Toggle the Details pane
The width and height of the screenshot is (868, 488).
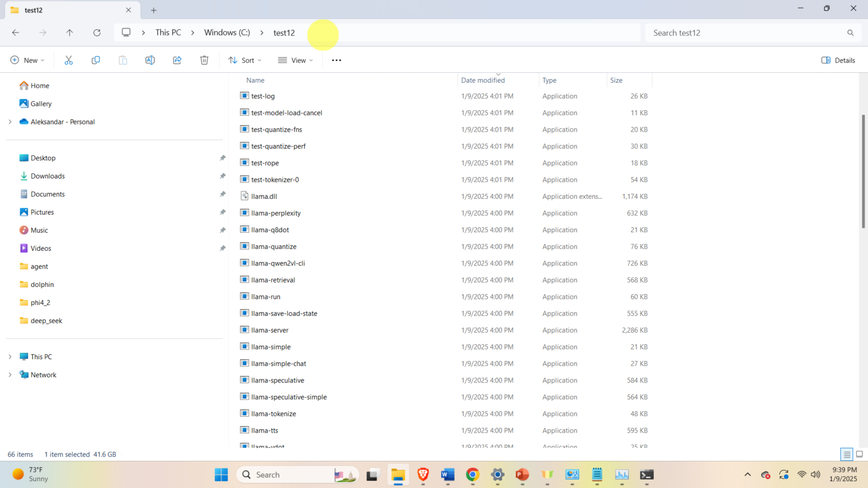[838, 60]
